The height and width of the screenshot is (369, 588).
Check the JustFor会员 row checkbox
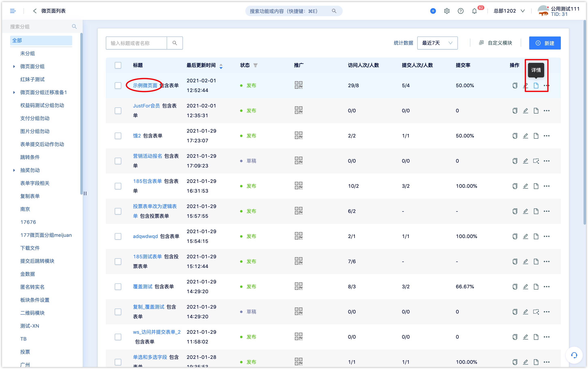(118, 110)
